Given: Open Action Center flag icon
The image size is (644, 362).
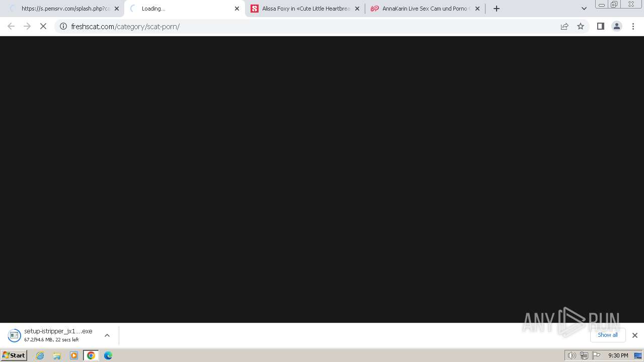Looking at the screenshot, I should [x=596, y=355].
